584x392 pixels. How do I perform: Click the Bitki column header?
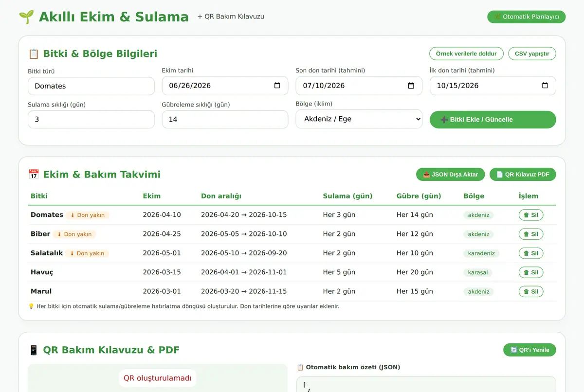39,196
